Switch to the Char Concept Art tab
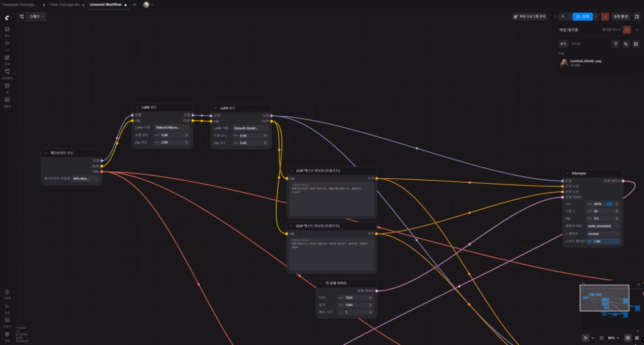This screenshot has width=644, height=345. pyautogui.click(x=65, y=4)
